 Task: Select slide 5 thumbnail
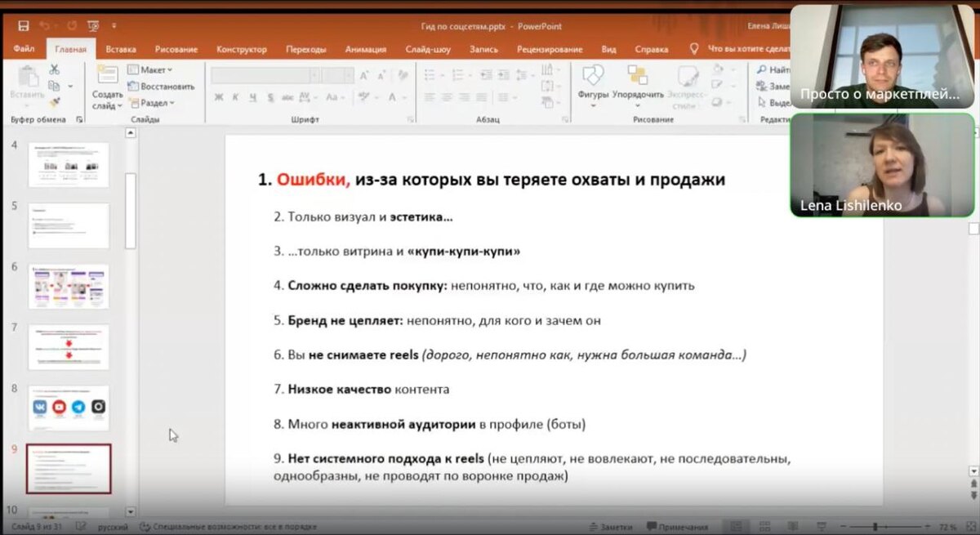(69, 225)
